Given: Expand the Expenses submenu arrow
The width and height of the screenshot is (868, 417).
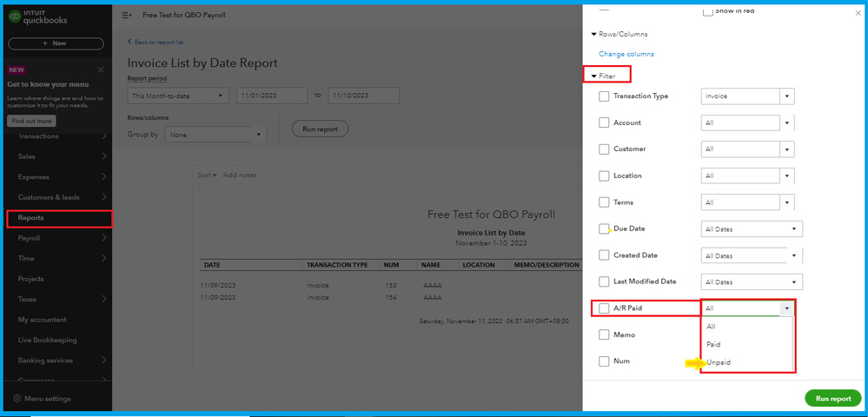Looking at the screenshot, I should 104,177.
